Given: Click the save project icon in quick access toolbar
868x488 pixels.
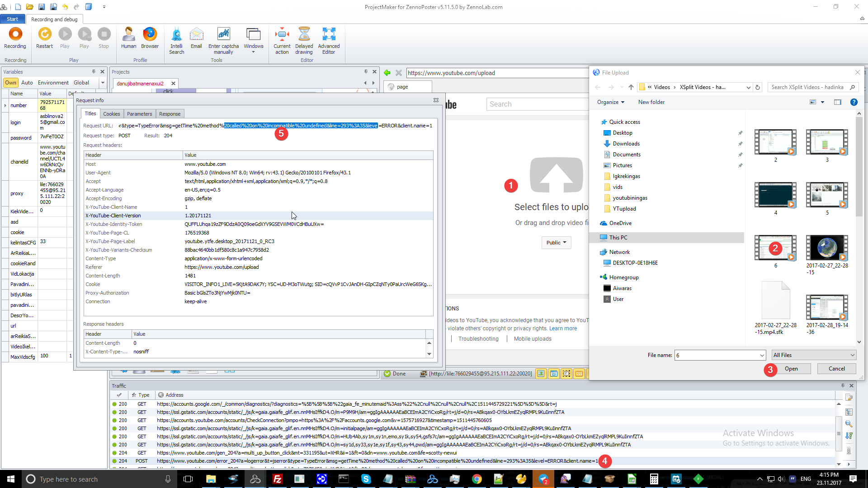Looking at the screenshot, I should click(41, 7).
